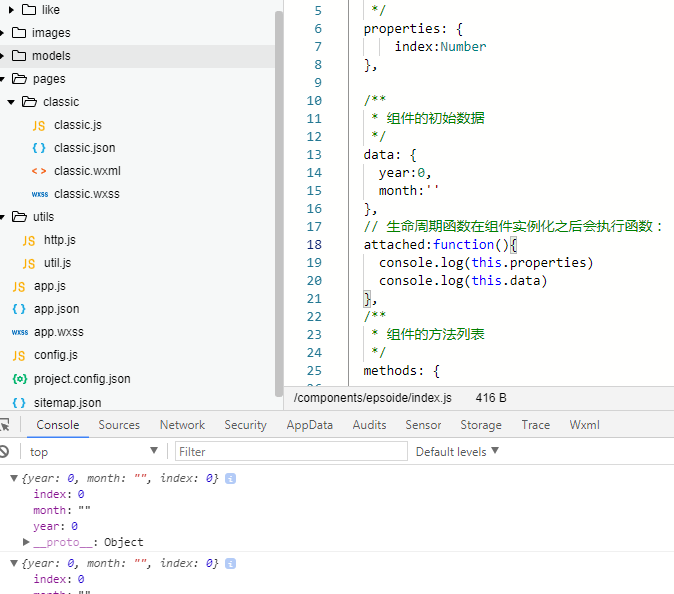
Task: Click the pages open-folder icon
Action: coord(19,79)
